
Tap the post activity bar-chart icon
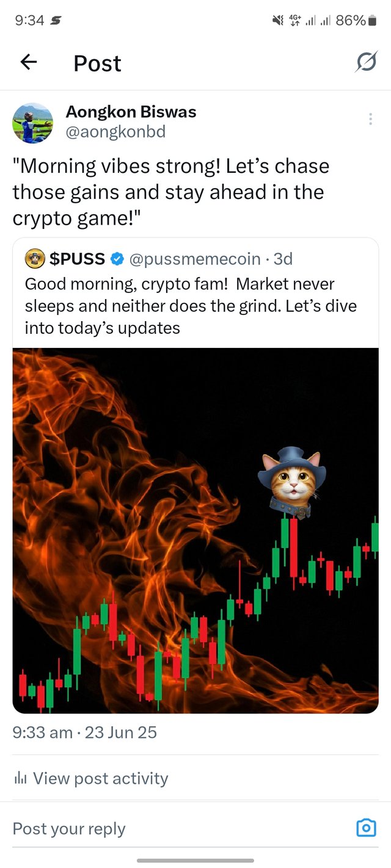(x=20, y=779)
